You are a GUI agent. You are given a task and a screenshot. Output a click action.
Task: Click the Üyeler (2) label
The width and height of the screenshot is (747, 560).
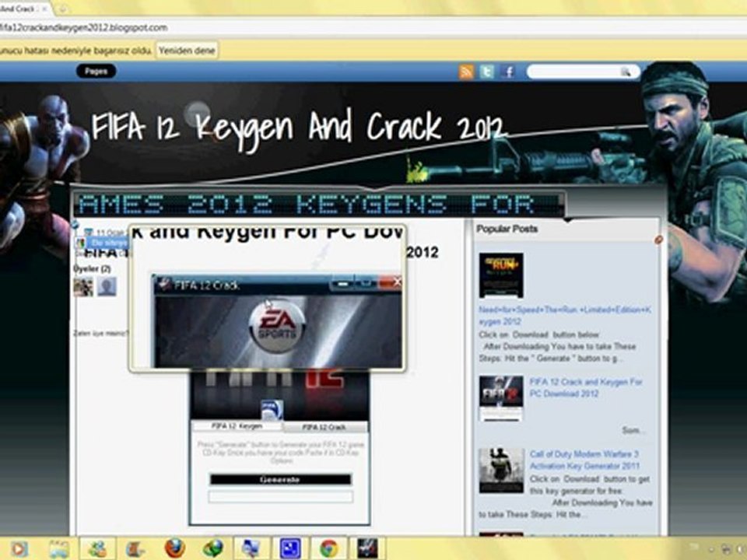(x=92, y=269)
